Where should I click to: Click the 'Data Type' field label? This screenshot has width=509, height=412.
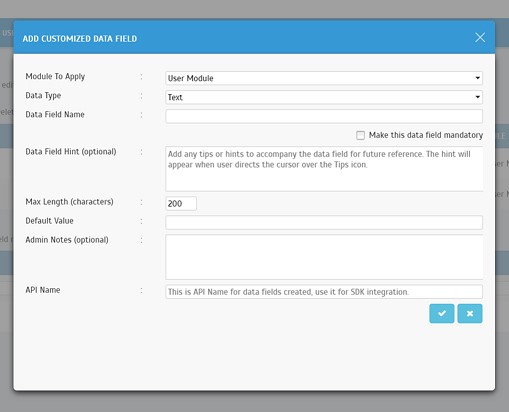pyautogui.click(x=43, y=96)
